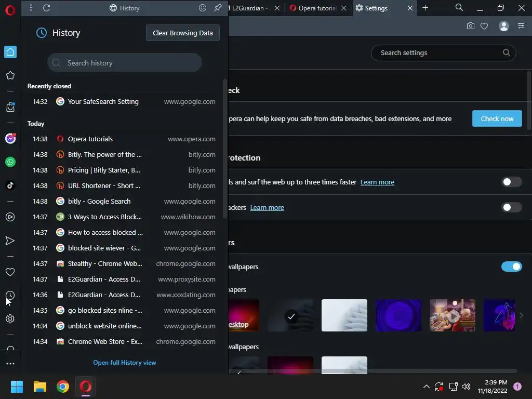Open 3 Ways to Access Block... entry

pos(124,217)
